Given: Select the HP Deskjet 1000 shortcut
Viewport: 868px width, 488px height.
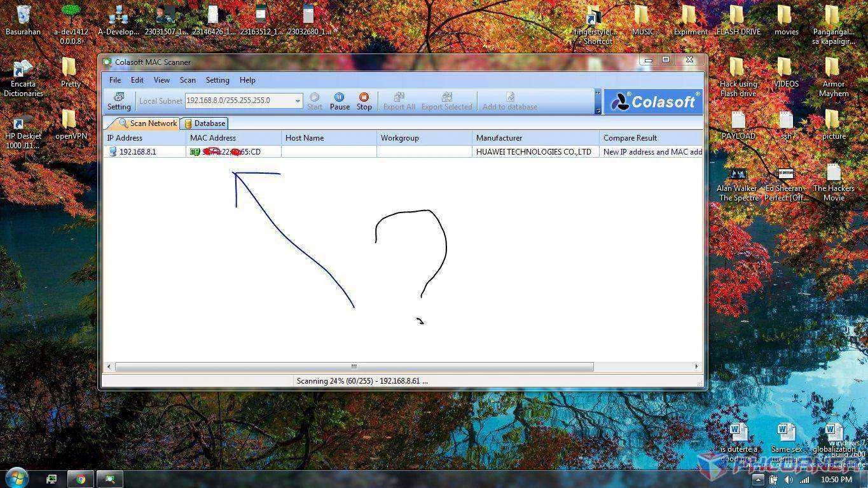Looking at the screenshot, I should point(23,130).
